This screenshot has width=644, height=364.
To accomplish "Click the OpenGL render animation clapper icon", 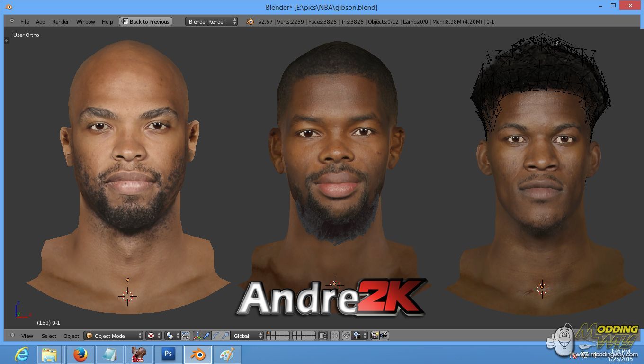I will (384, 336).
